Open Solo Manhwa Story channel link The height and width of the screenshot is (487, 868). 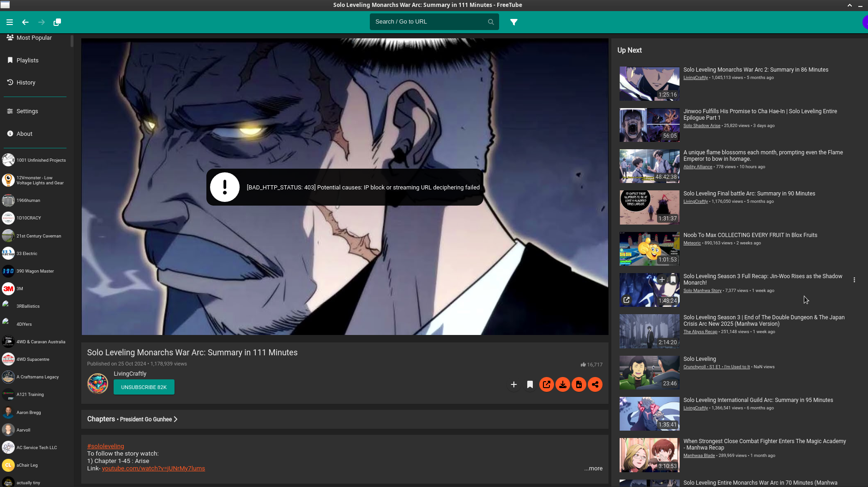tap(702, 291)
